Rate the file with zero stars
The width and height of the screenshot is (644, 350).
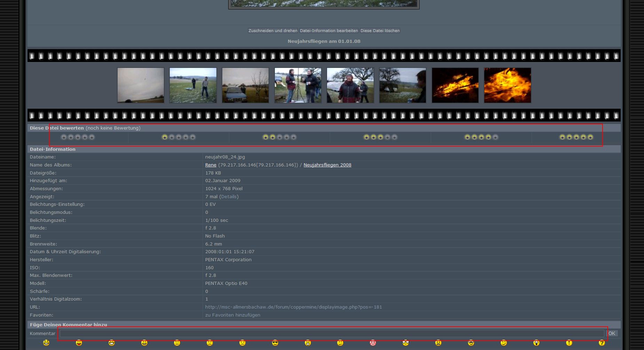(78, 137)
